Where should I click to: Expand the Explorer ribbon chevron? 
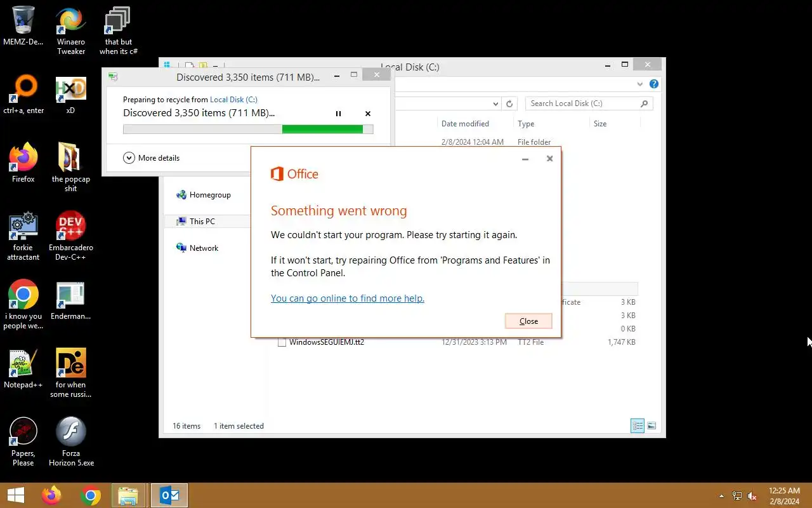point(640,84)
